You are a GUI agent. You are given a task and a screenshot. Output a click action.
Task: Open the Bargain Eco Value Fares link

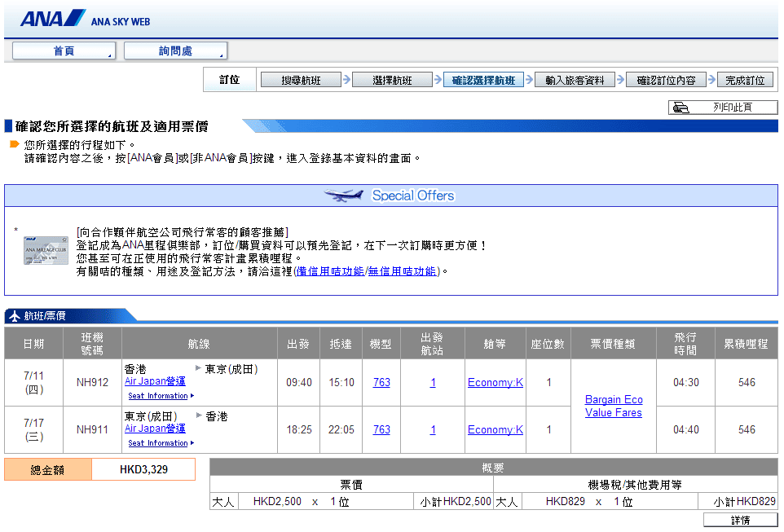(614, 406)
